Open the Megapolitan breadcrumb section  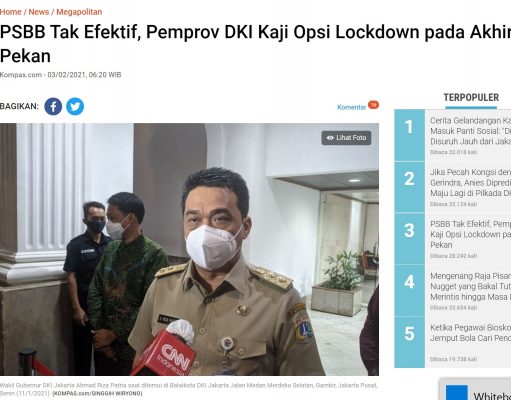click(79, 12)
